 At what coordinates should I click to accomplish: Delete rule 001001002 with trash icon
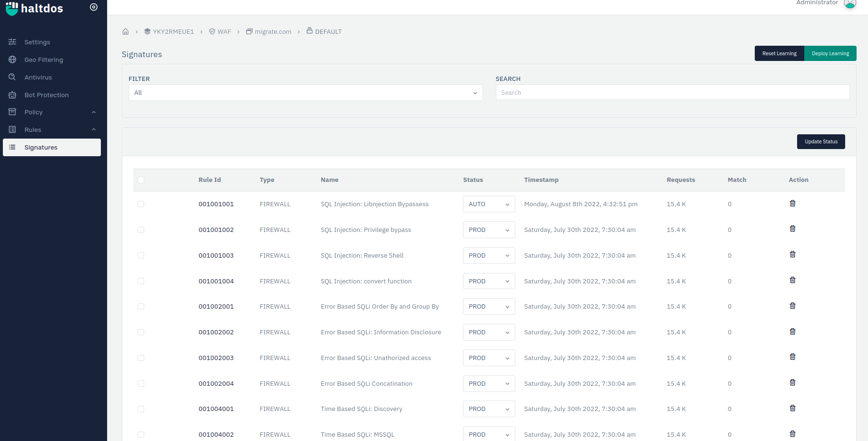pos(792,229)
